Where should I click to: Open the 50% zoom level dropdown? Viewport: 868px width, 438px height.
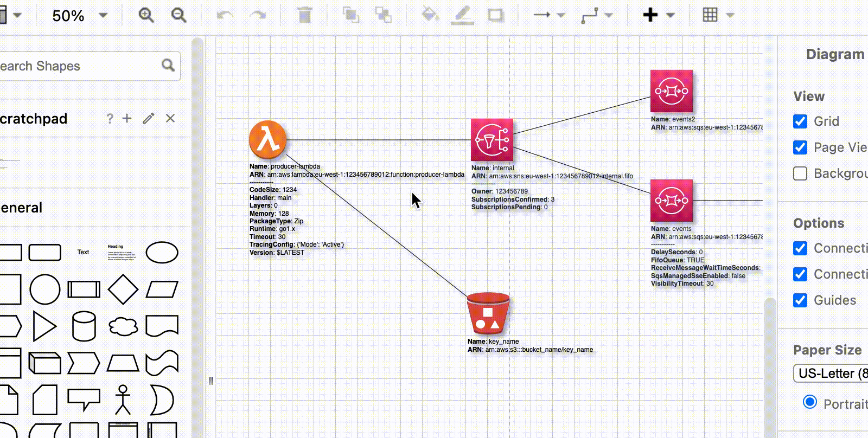[79, 16]
